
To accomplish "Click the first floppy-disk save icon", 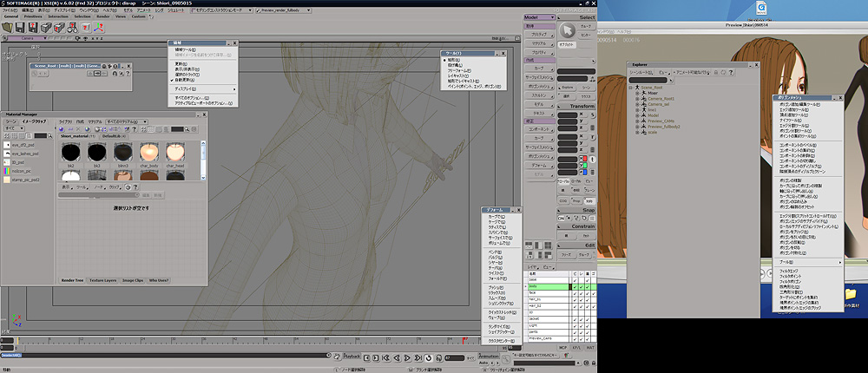I will (x=20, y=28).
